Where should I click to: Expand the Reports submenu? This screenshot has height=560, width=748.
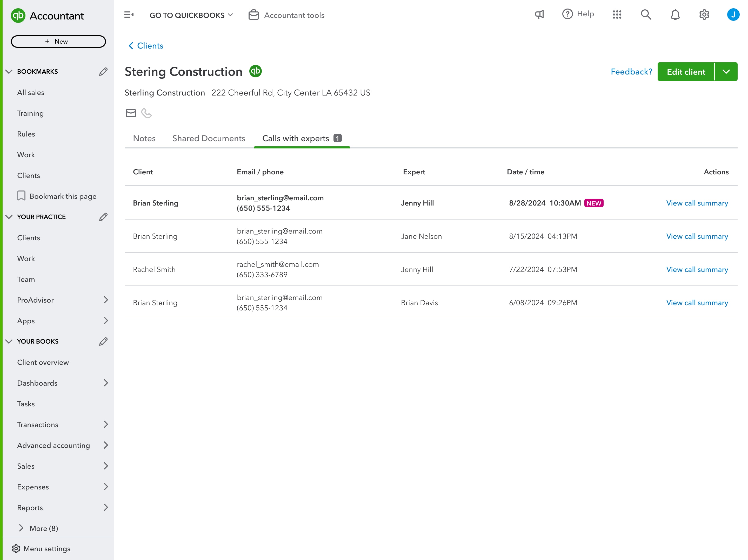(106, 508)
